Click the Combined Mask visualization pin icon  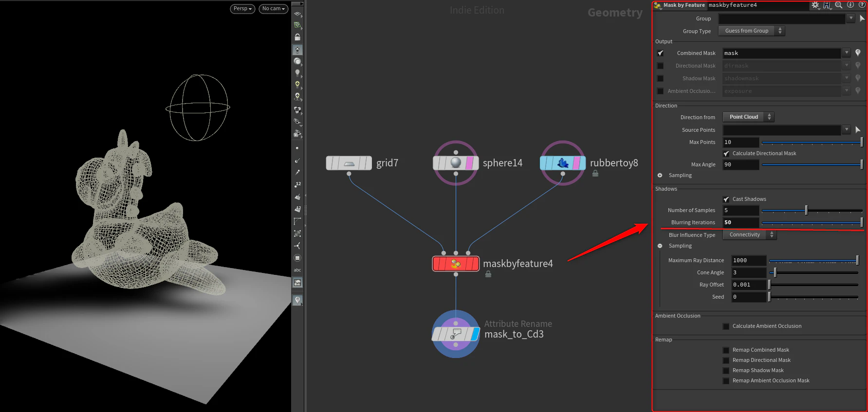pos(858,53)
